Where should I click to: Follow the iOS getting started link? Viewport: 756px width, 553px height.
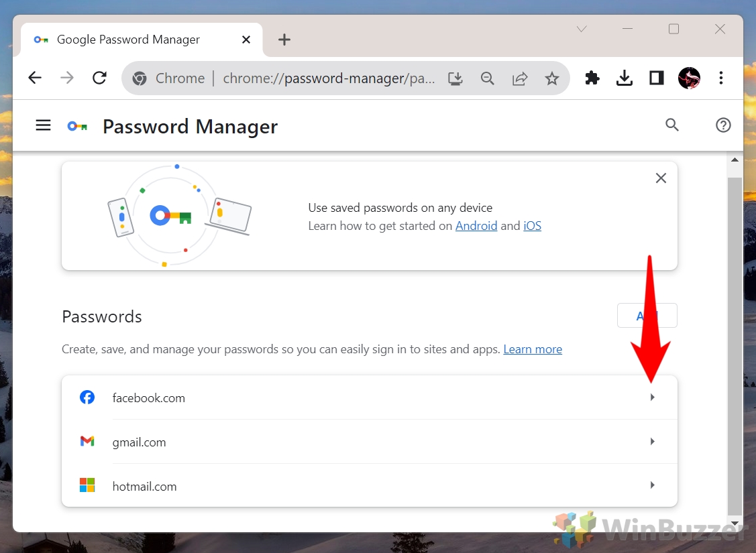tap(532, 226)
